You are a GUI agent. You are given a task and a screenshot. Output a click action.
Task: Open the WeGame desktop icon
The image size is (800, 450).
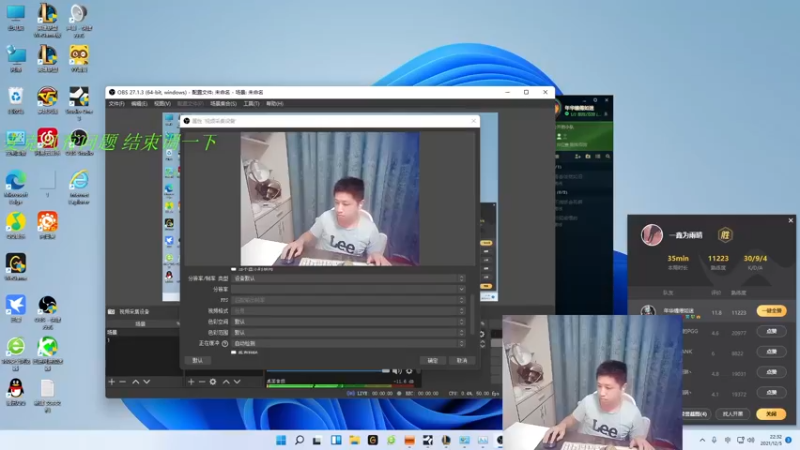(16, 267)
